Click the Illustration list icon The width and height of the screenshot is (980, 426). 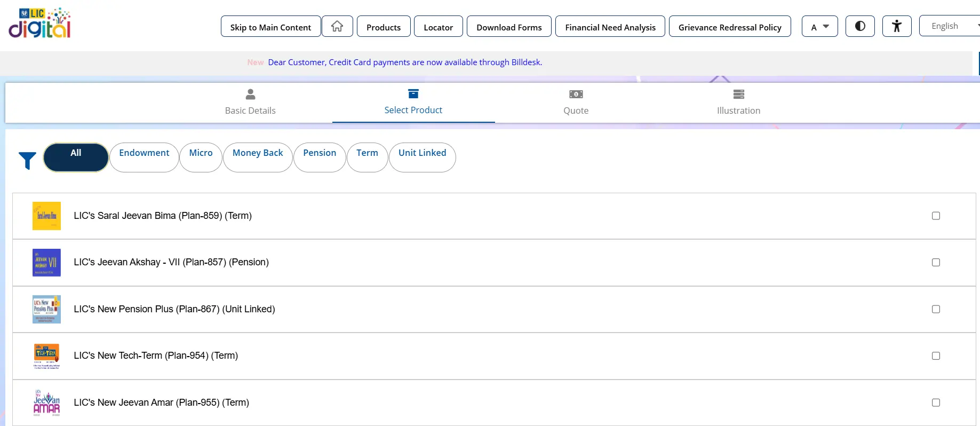pos(739,94)
